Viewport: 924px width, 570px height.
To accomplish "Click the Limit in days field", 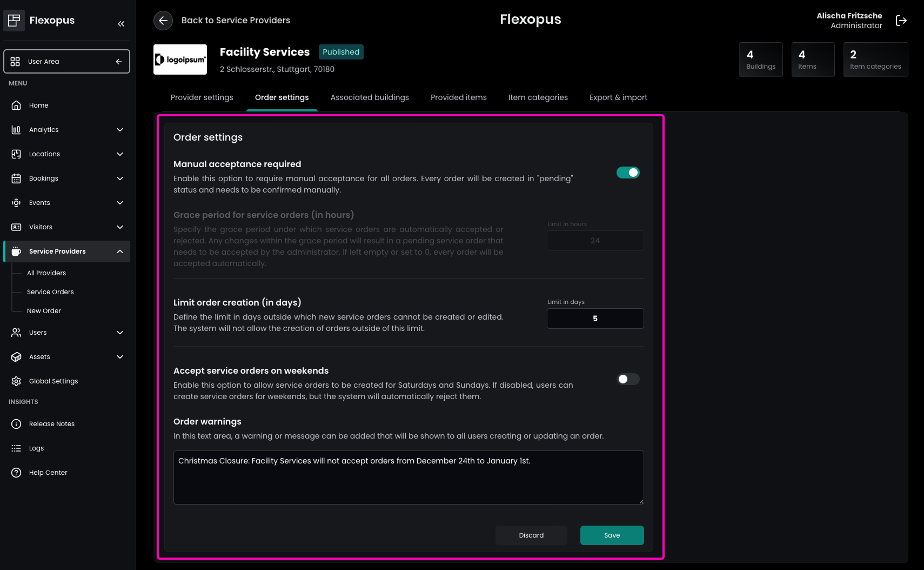I will 595,319.
